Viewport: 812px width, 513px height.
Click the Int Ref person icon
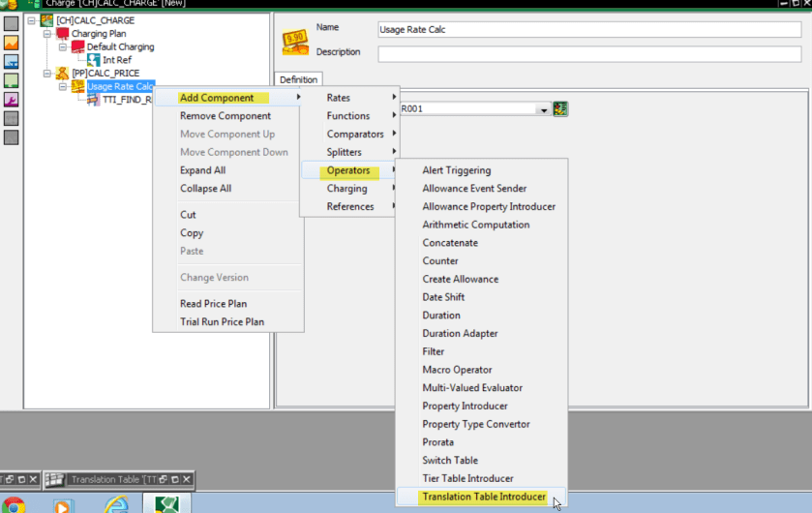(93, 60)
